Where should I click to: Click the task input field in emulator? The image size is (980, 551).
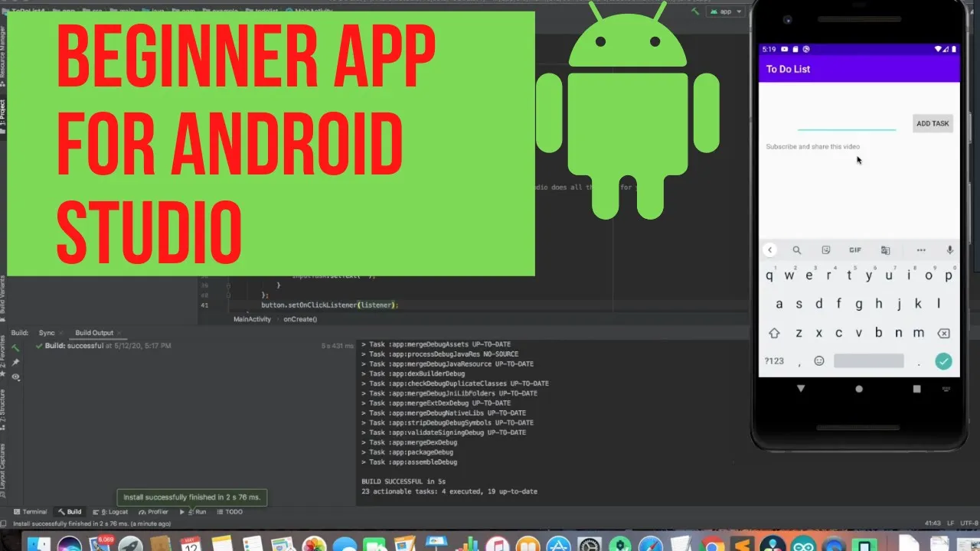pyautogui.click(x=847, y=122)
